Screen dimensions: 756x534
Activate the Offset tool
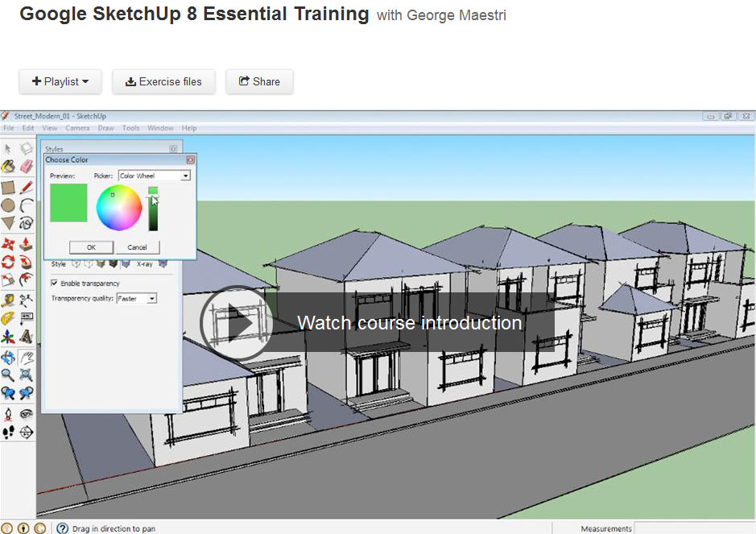pos(26,279)
